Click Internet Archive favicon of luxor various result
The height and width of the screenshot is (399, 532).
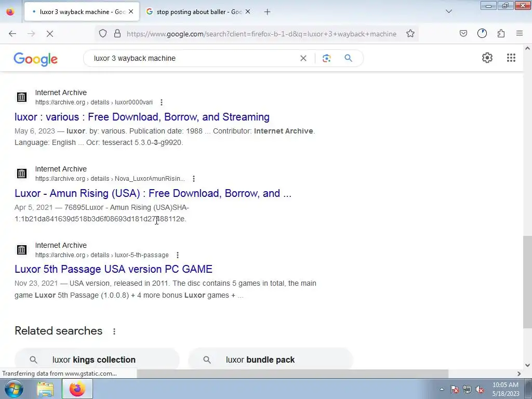click(x=22, y=97)
